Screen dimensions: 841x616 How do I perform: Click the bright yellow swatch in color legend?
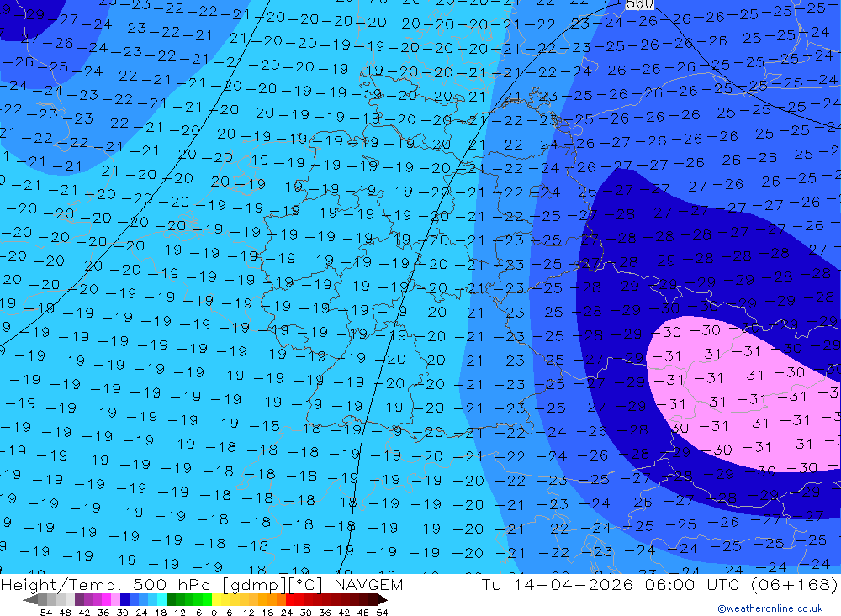click(217, 600)
